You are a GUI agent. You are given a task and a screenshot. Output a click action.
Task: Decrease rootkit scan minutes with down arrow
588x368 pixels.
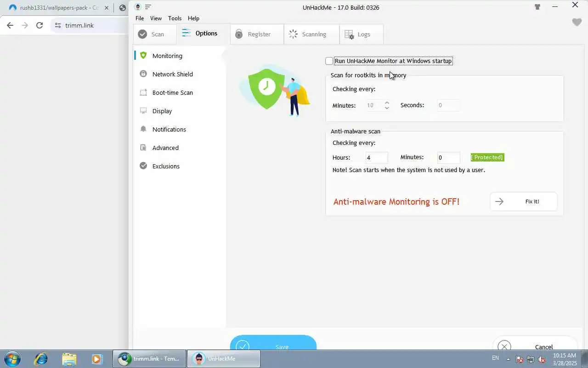(x=387, y=108)
